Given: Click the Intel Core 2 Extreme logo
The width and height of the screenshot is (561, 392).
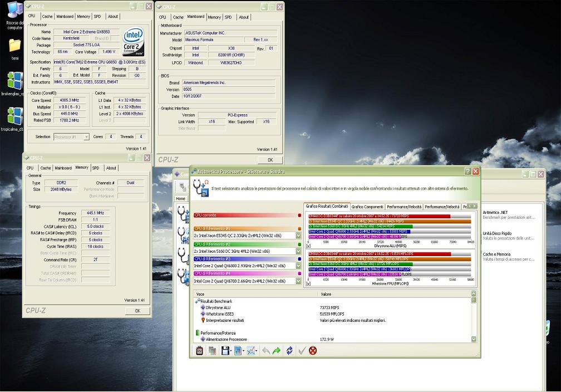Looking at the screenshot, I should (134, 41).
